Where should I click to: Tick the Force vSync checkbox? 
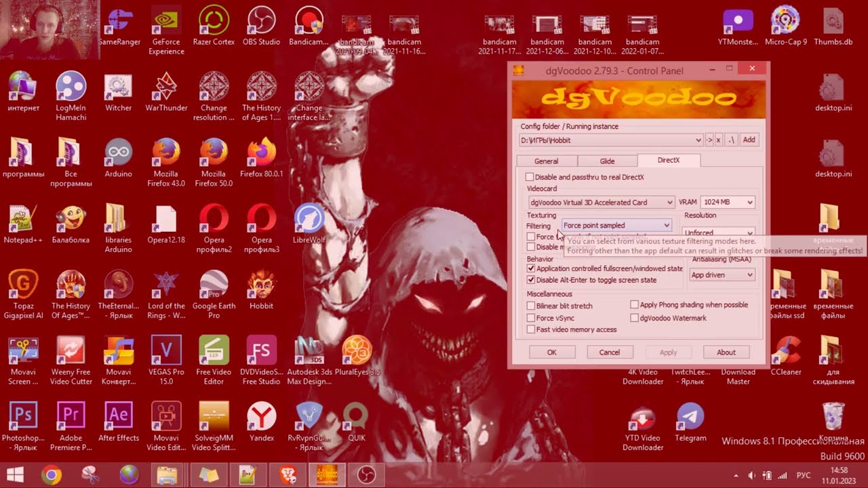(531, 318)
